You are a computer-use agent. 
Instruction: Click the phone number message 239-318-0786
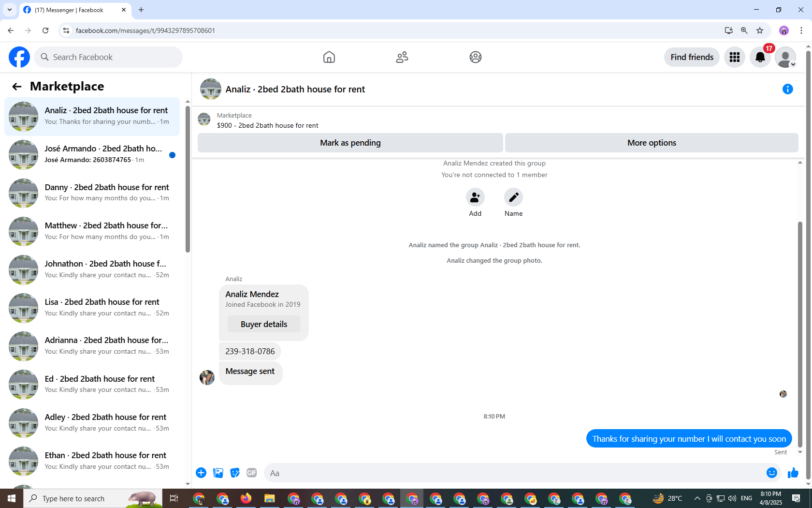[x=250, y=351]
